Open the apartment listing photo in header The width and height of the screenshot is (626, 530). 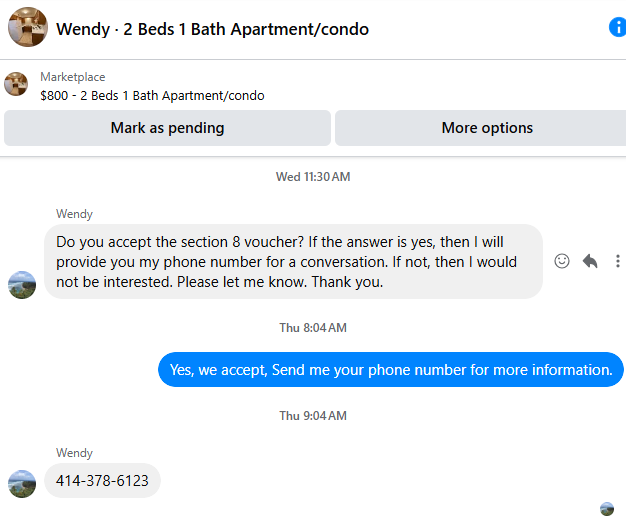tap(28, 27)
